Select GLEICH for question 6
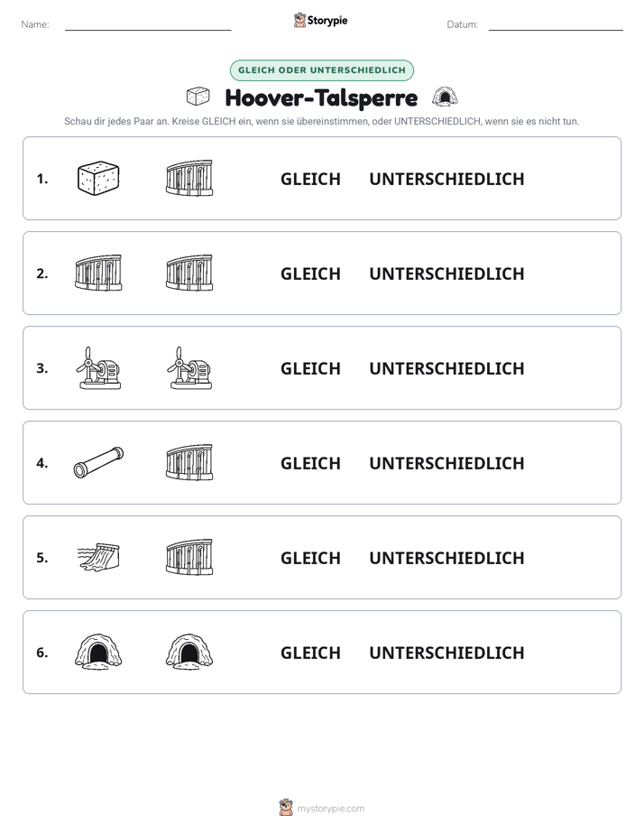The height and width of the screenshot is (834, 644). [x=310, y=652]
